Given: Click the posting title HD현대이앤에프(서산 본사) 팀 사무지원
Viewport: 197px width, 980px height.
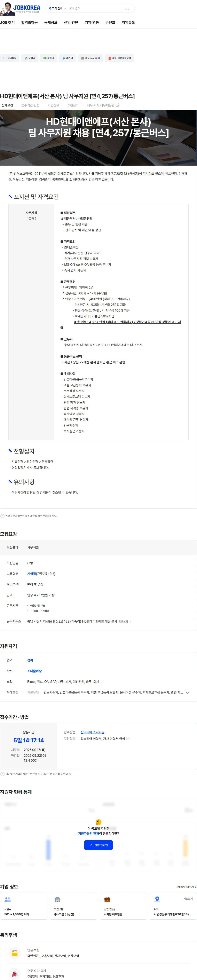Looking at the screenshot, I should click(67, 96).
